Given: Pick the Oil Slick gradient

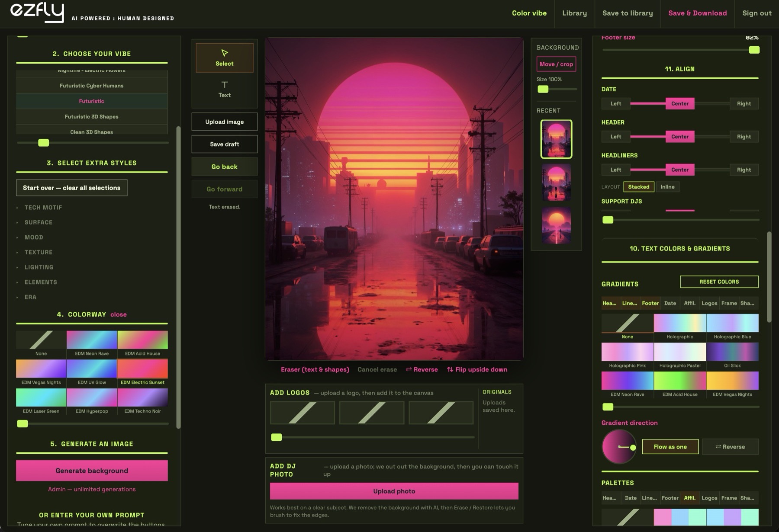Looking at the screenshot, I should (x=732, y=356).
